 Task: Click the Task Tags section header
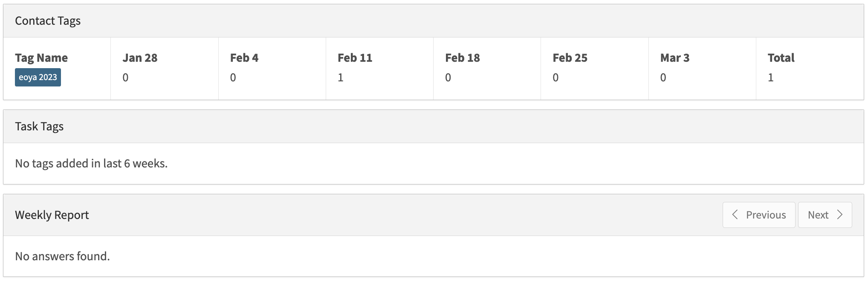tap(39, 127)
